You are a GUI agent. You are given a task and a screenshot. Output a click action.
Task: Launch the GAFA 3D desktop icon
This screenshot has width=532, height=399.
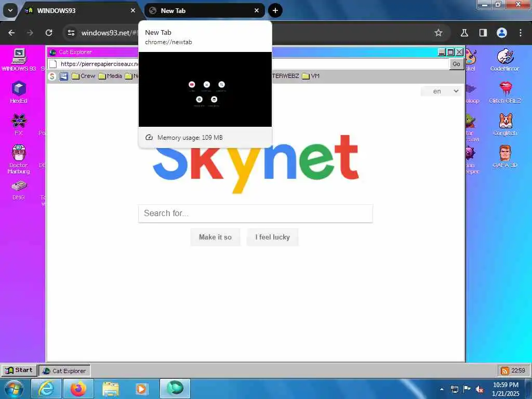pyautogui.click(x=505, y=156)
